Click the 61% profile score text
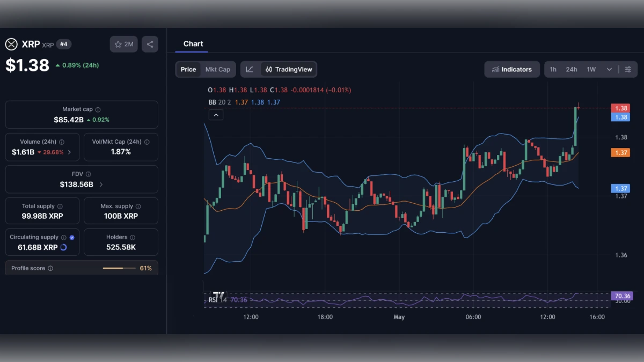644x362 pixels. point(146,268)
